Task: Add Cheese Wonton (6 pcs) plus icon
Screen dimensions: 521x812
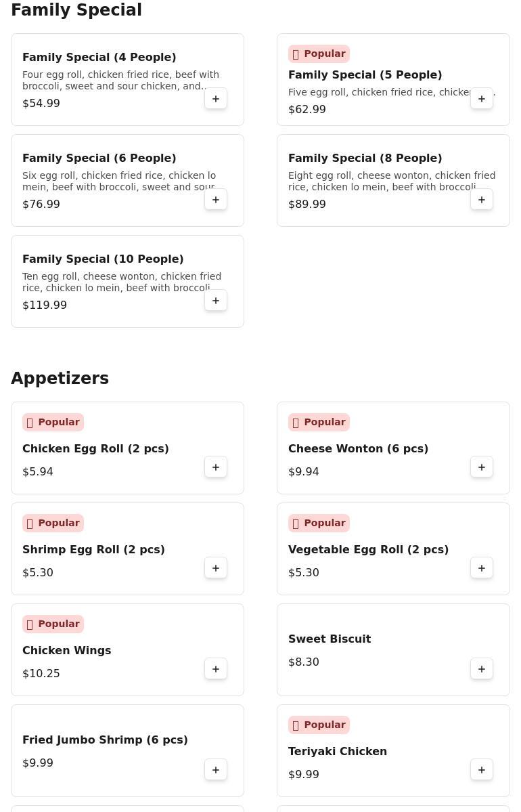Action: point(482,467)
